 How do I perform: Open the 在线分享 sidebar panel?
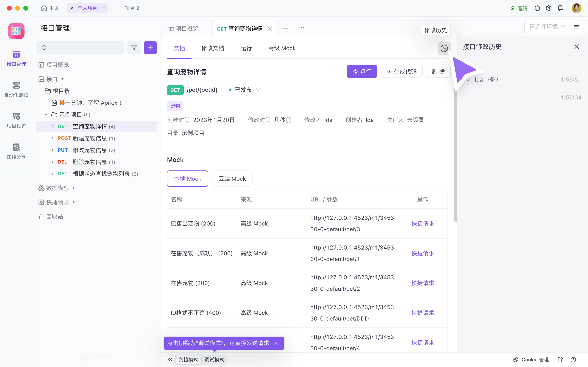click(x=16, y=151)
